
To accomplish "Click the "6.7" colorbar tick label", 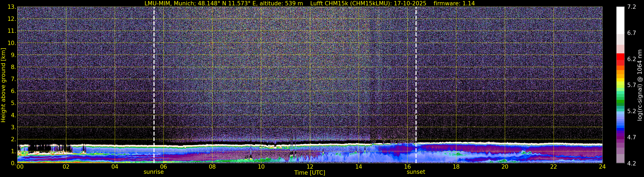I will click(x=632, y=33).
